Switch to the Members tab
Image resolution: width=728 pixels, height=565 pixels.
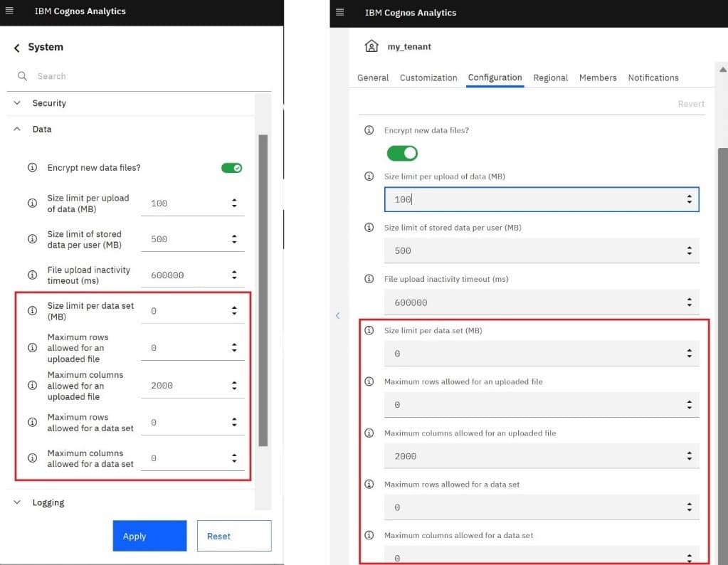(x=598, y=78)
